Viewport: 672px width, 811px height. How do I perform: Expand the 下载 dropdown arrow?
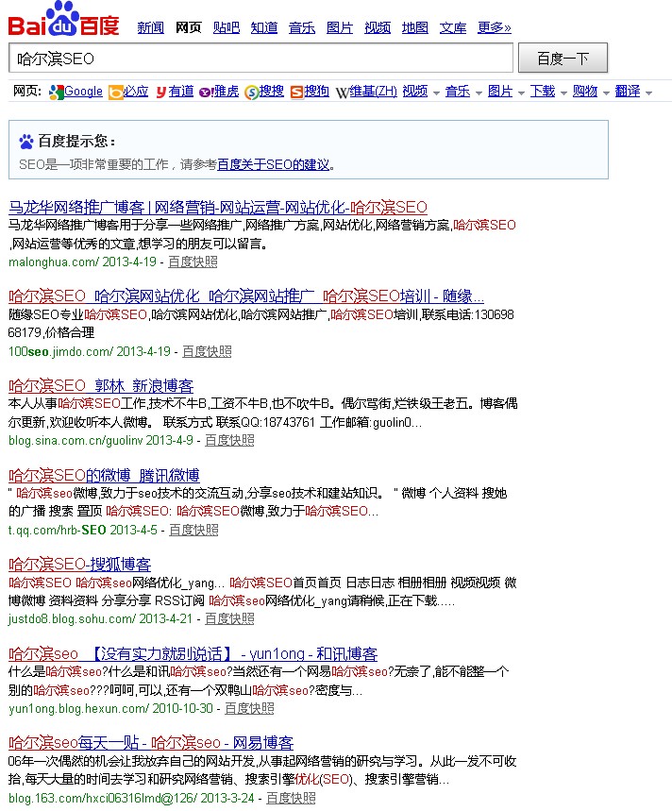pyautogui.click(x=563, y=93)
